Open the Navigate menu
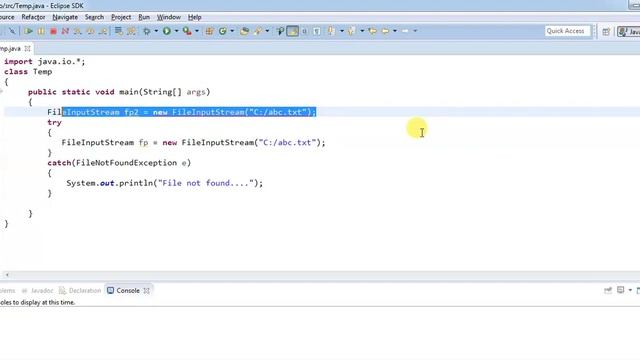 coord(65,17)
